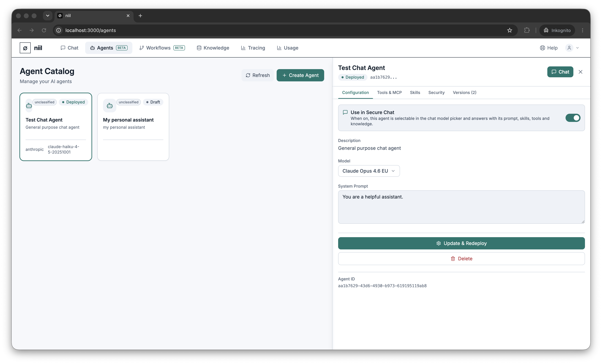Click the localhost:3000/agents address bar
The width and height of the screenshot is (602, 364).
(285, 30)
